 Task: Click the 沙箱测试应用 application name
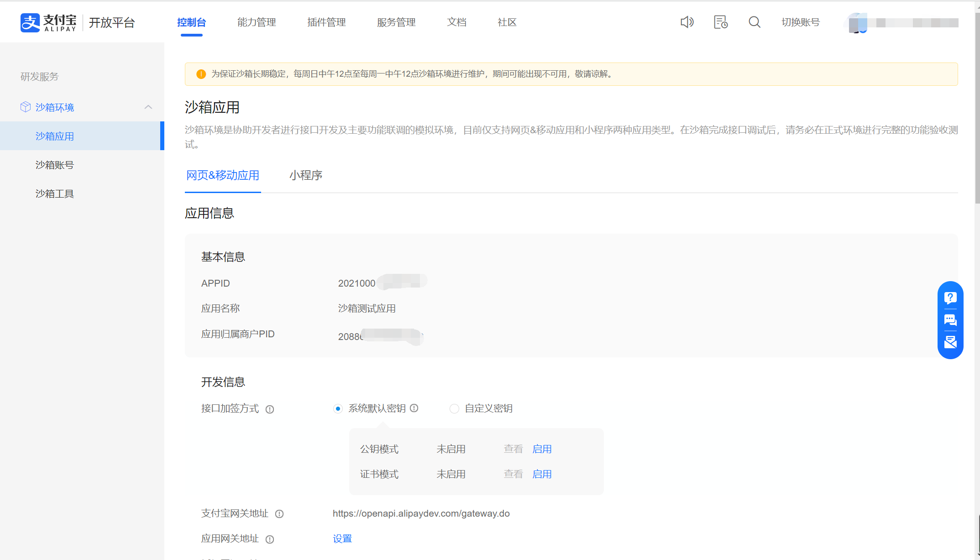click(x=367, y=309)
